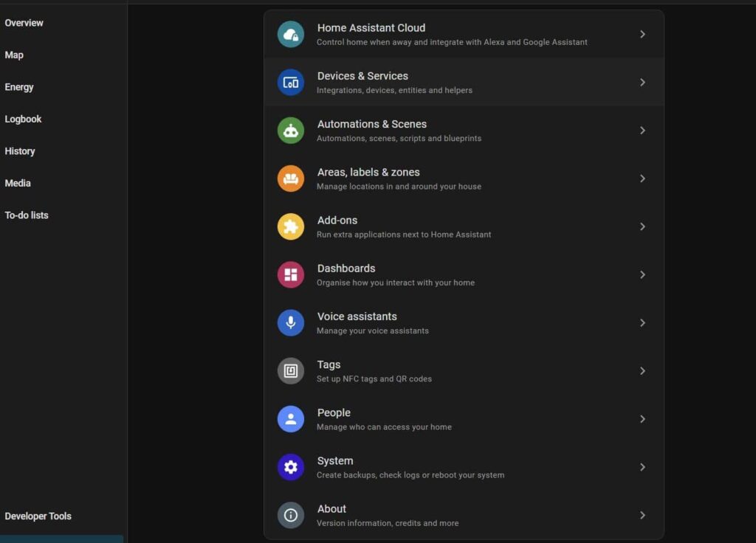
Task: Click the chevron on Devices & Services row
Action: pyautogui.click(x=643, y=83)
